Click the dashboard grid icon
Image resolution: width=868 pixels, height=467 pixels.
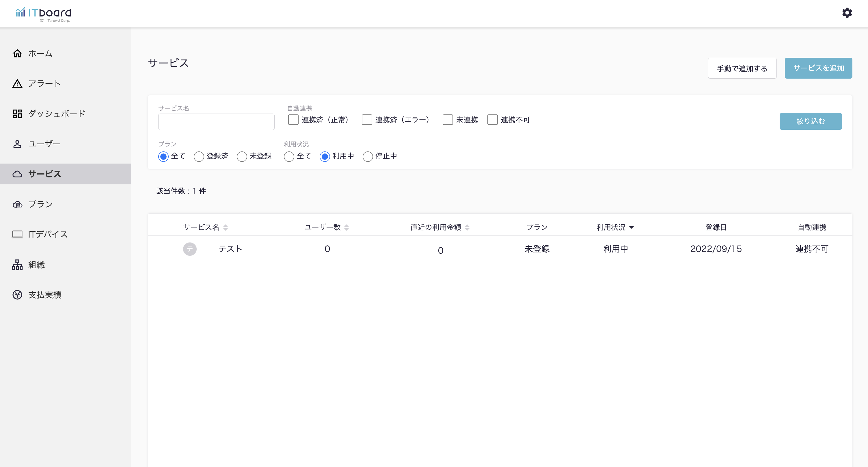click(17, 114)
